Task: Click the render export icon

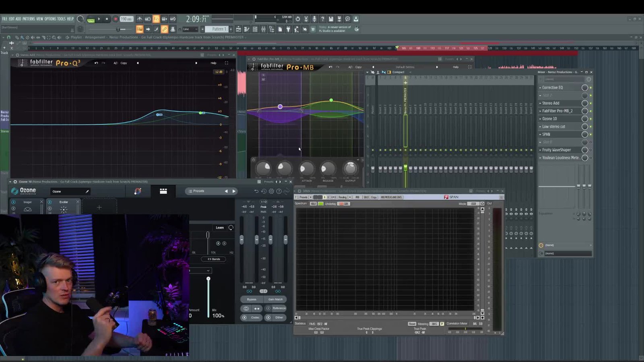Action: pyautogui.click(x=339, y=19)
